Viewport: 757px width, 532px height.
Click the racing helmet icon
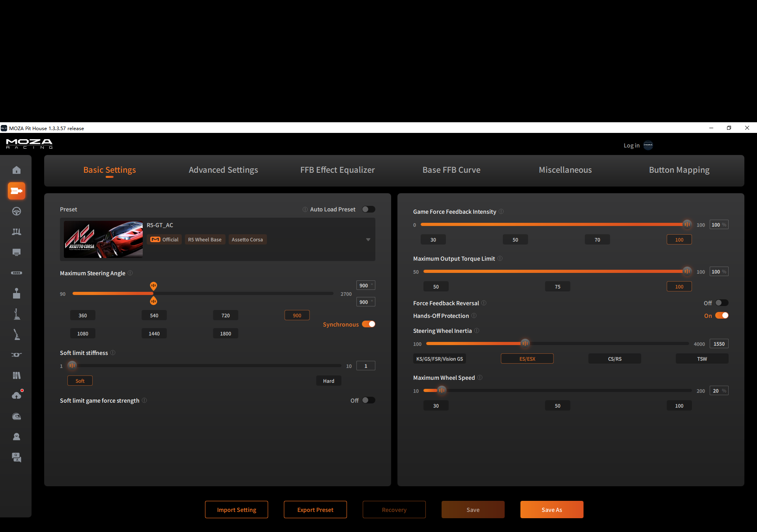17,416
